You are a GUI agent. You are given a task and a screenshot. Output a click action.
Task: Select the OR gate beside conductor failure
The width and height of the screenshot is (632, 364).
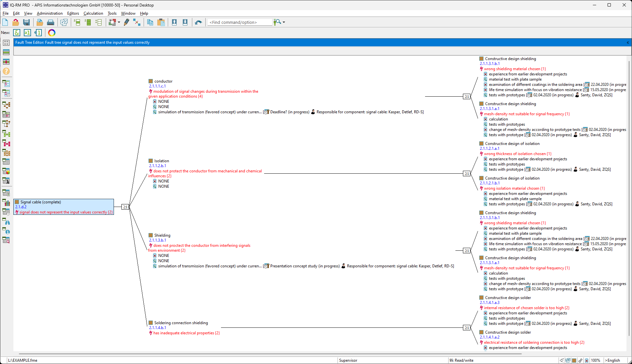pyautogui.click(x=467, y=96)
